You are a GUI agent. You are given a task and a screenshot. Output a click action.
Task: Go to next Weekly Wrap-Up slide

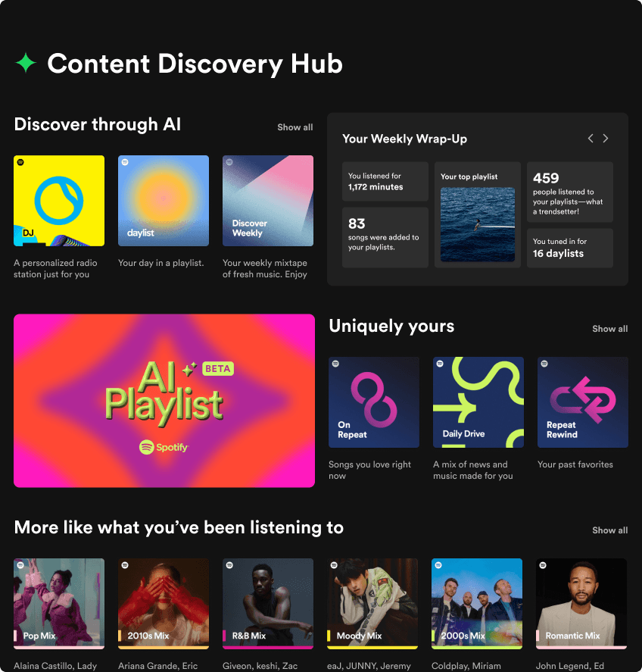click(x=606, y=139)
